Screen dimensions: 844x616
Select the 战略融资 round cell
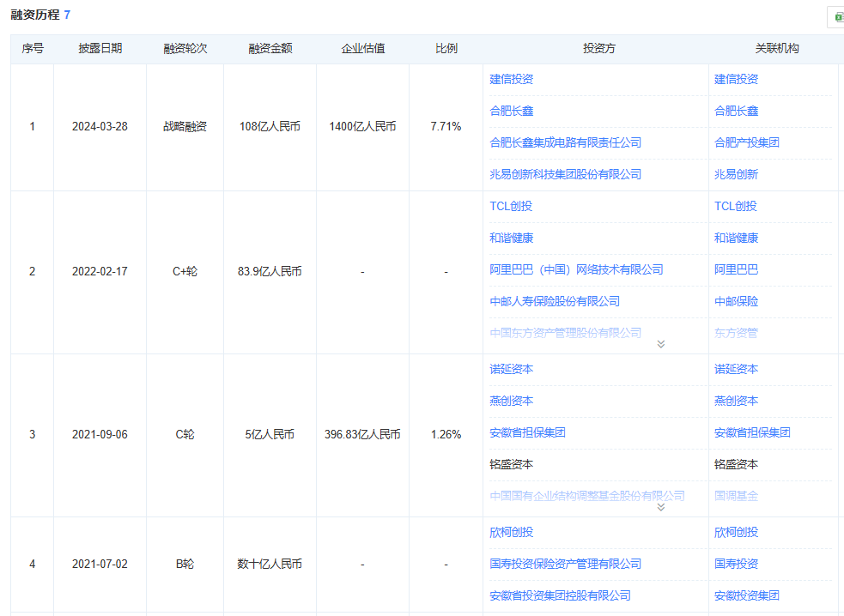point(185,126)
